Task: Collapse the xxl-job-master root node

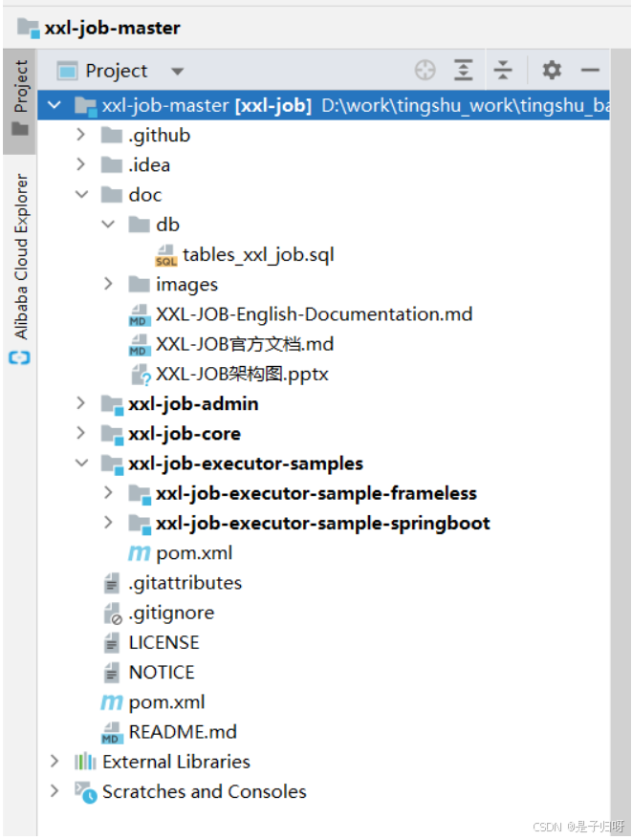Action: 54,105
